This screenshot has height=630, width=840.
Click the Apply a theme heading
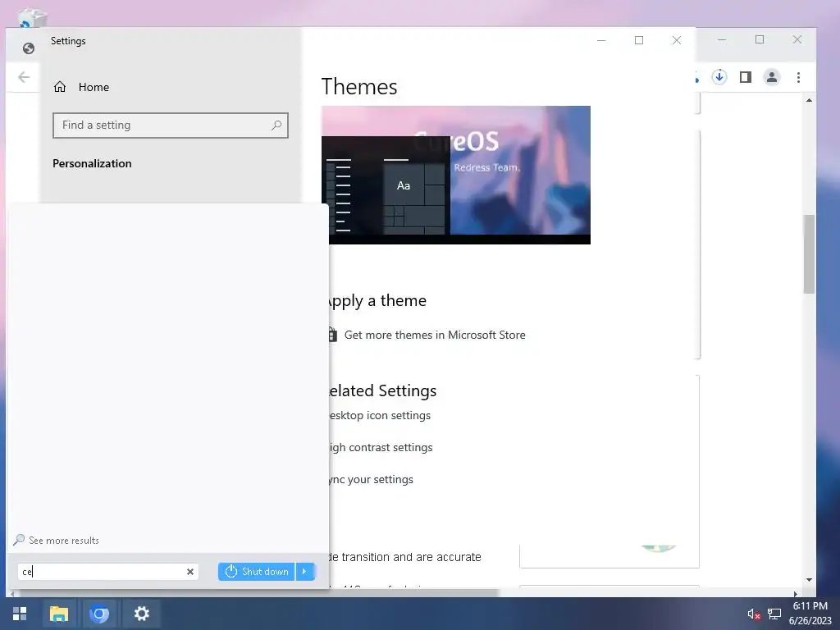pos(377,300)
